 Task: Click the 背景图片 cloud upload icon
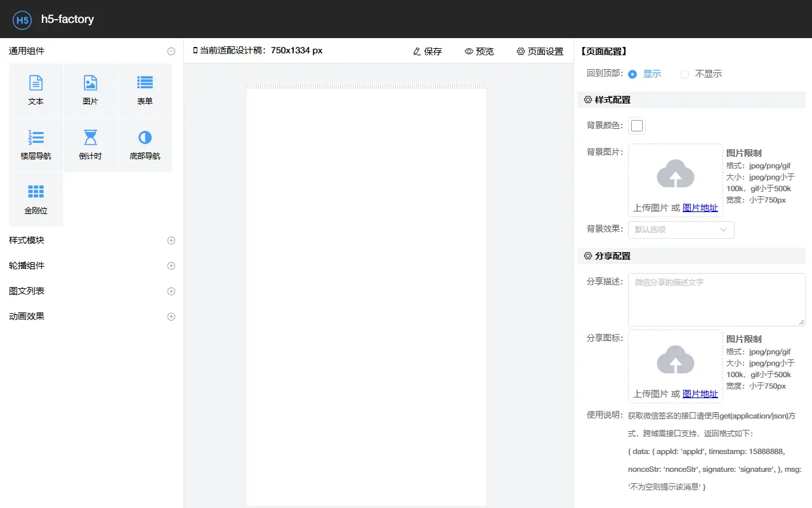(x=676, y=173)
